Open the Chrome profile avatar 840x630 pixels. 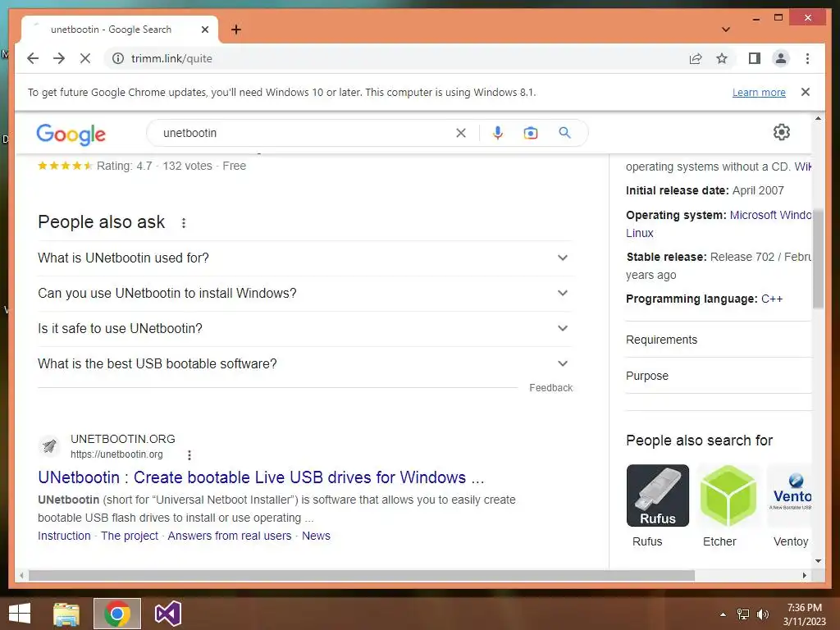(781, 58)
